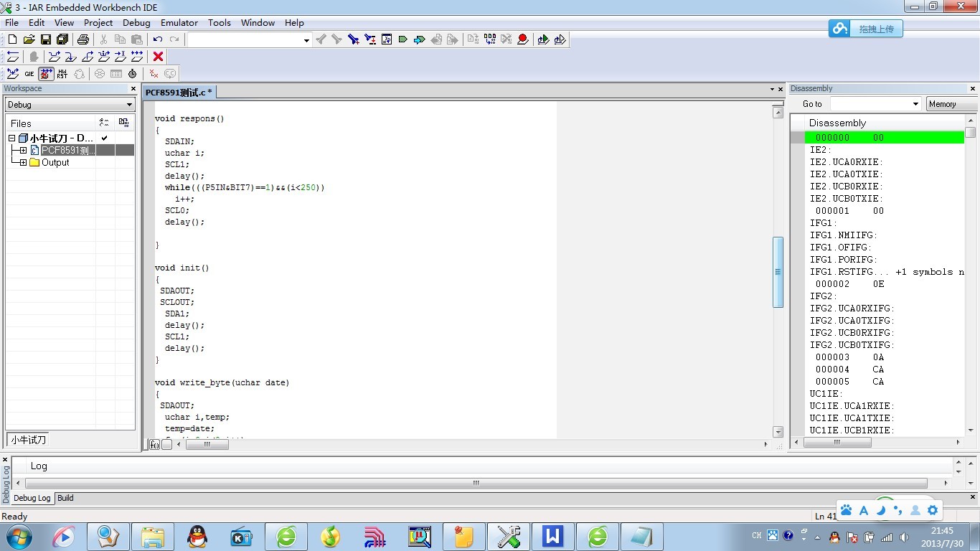Click the debugger Reset icon
This screenshot has height=551, width=980.
pos(13,56)
